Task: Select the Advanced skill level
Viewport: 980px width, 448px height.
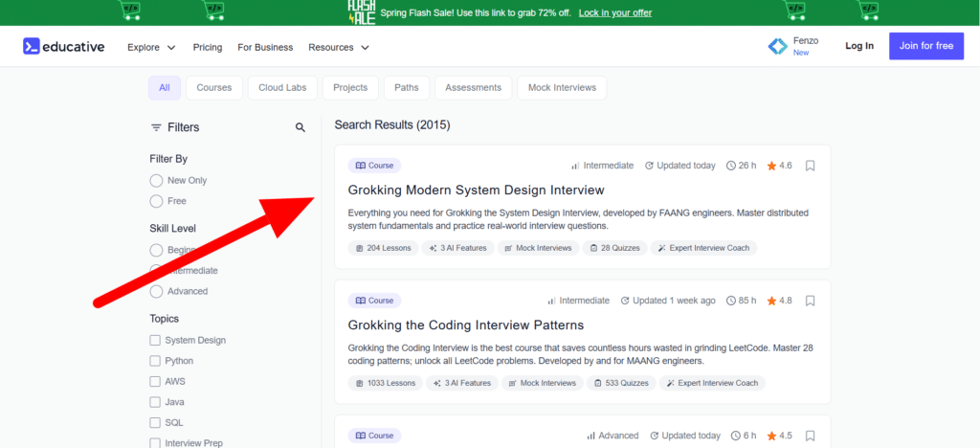Action: tap(156, 291)
